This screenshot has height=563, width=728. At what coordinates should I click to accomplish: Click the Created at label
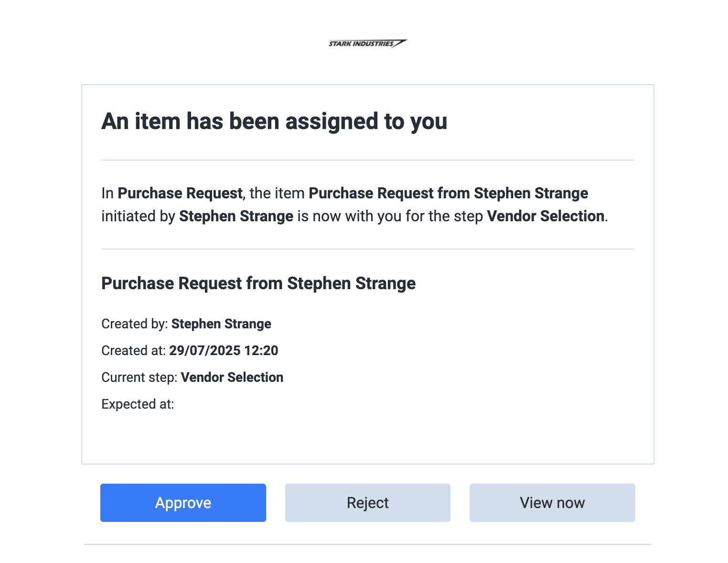pos(134,351)
